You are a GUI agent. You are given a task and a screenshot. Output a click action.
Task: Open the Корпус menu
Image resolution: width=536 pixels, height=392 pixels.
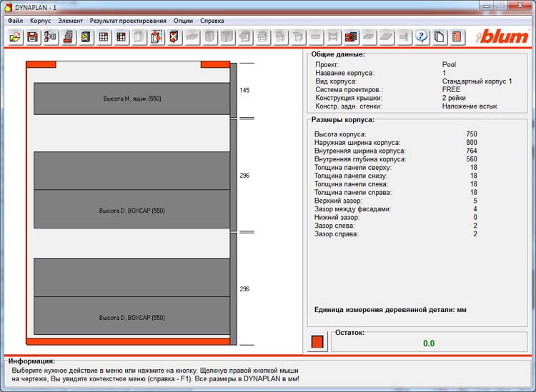40,21
